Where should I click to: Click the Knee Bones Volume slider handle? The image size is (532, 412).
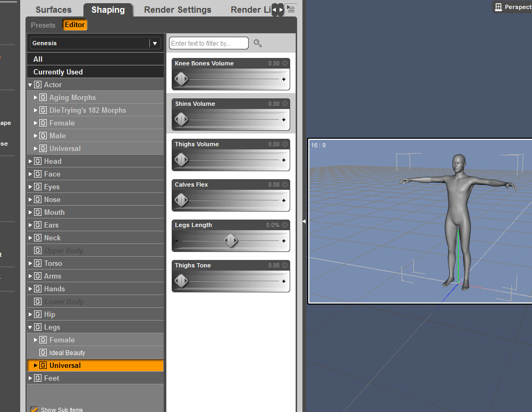tap(181, 79)
